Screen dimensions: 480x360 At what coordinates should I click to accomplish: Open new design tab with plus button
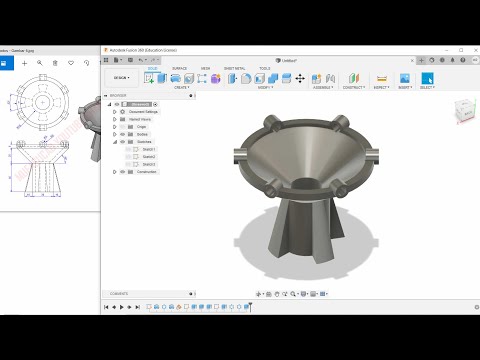coord(421,60)
